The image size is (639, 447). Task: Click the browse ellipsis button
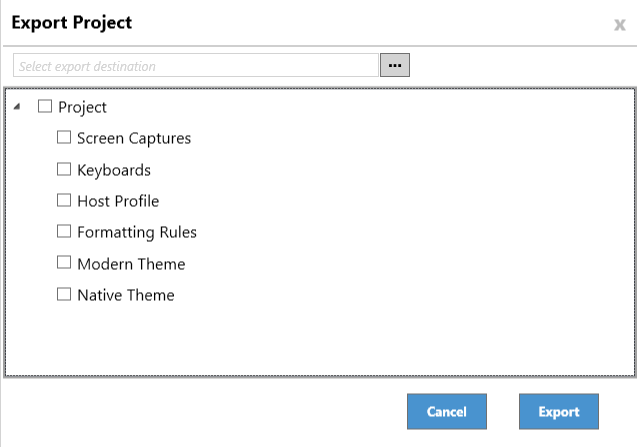[x=395, y=65]
